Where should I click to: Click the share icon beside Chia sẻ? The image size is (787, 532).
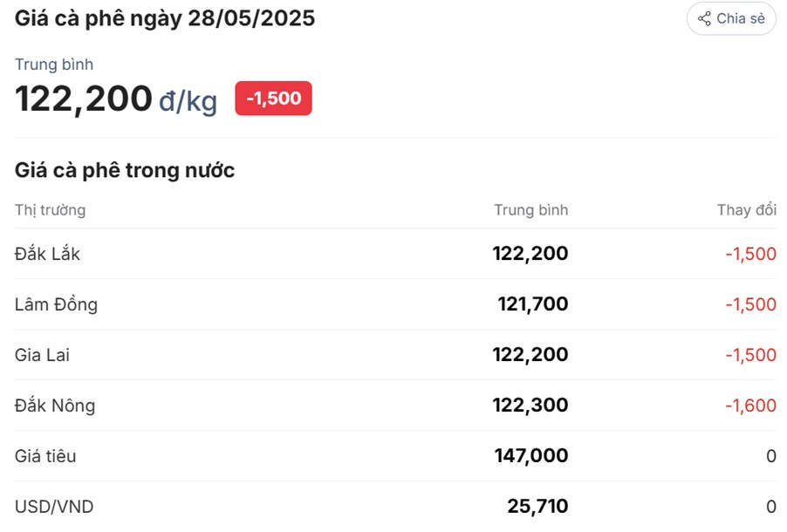pos(704,18)
